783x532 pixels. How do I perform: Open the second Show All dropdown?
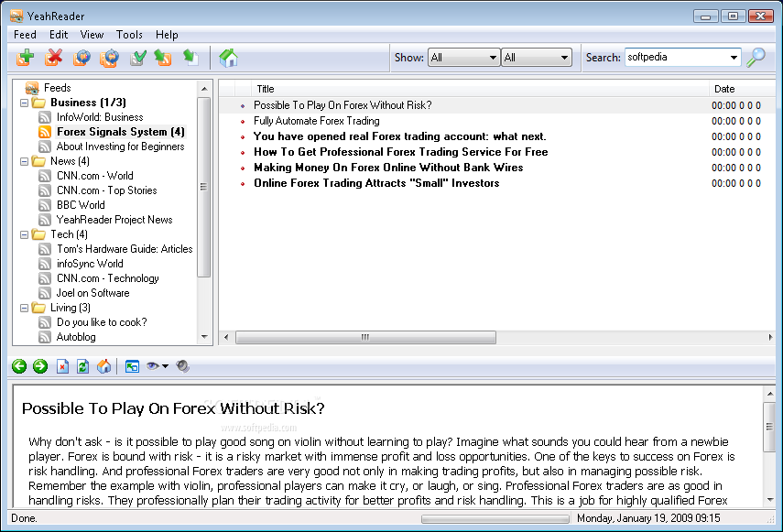[537, 58]
